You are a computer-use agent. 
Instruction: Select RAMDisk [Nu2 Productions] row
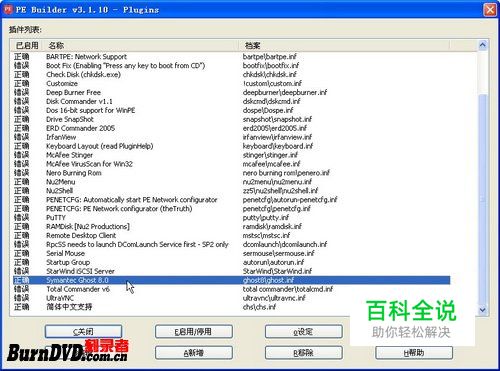[232, 227]
